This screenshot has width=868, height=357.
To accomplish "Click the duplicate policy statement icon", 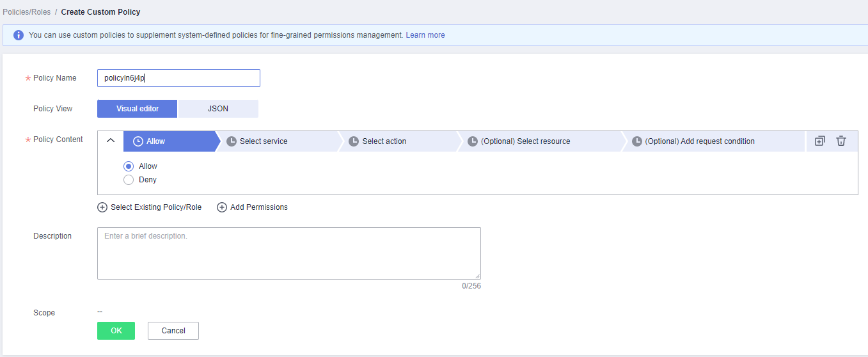I will (820, 141).
